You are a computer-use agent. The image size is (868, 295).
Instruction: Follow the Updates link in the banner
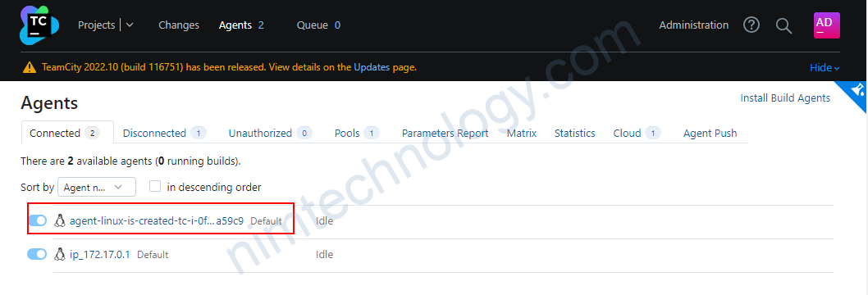point(372,67)
